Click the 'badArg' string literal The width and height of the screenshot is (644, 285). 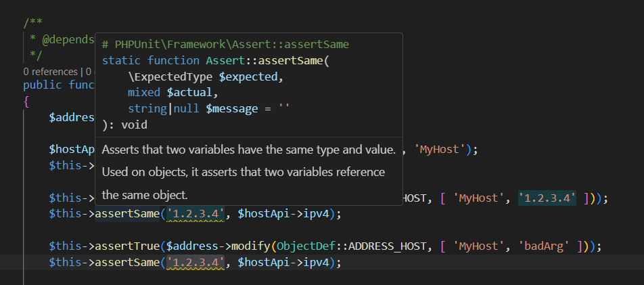coord(551,244)
